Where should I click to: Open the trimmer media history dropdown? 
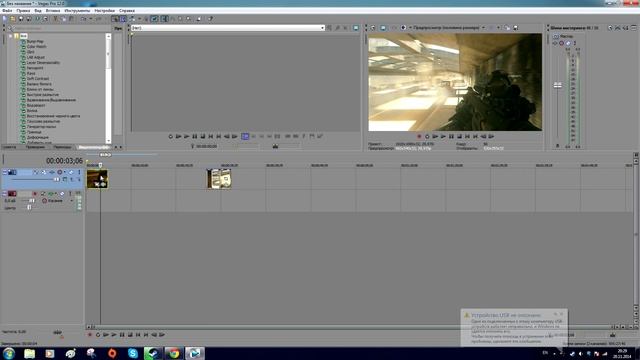322,28
